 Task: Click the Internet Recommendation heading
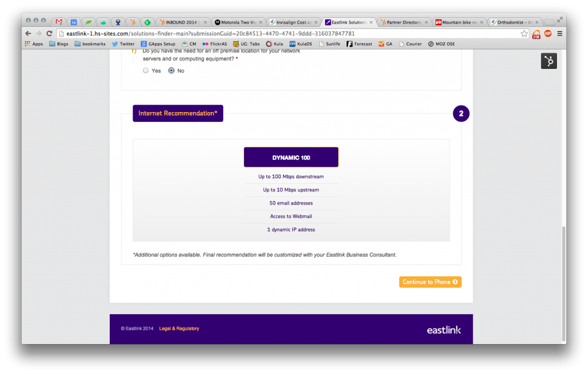[x=178, y=113]
